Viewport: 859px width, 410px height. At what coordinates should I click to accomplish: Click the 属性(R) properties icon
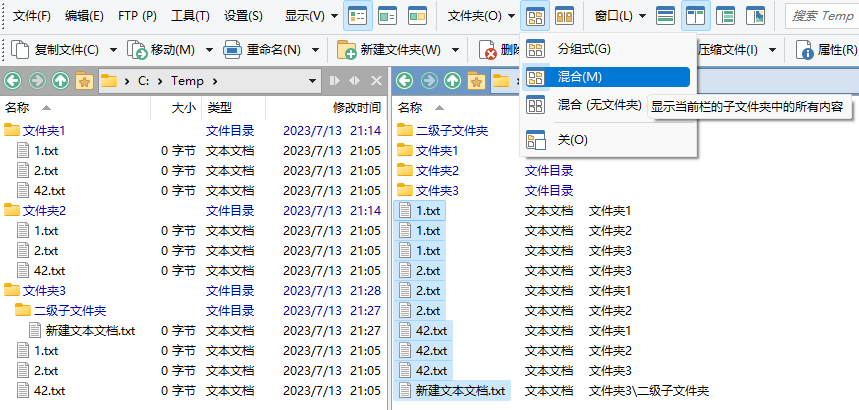tap(803, 51)
